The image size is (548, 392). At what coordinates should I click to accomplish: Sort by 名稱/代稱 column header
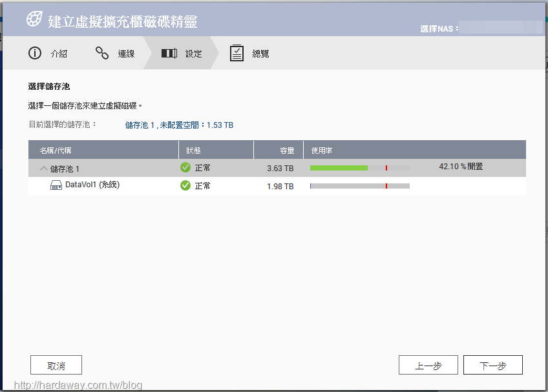[103, 150]
